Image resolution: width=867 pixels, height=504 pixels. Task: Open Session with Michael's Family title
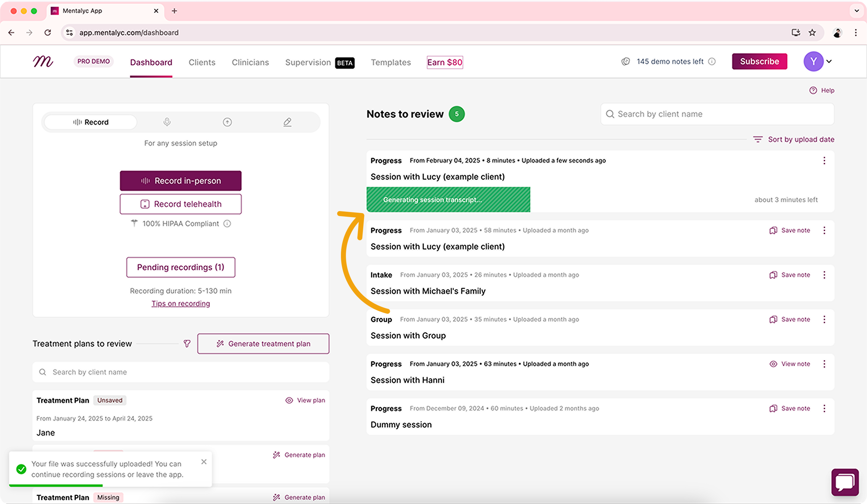click(x=428, y=291)
